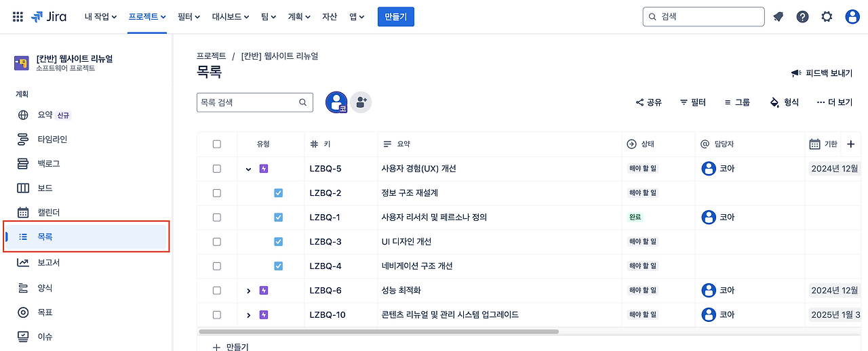
Task: Focus the top 검색 search field
Action: (703, 17)
